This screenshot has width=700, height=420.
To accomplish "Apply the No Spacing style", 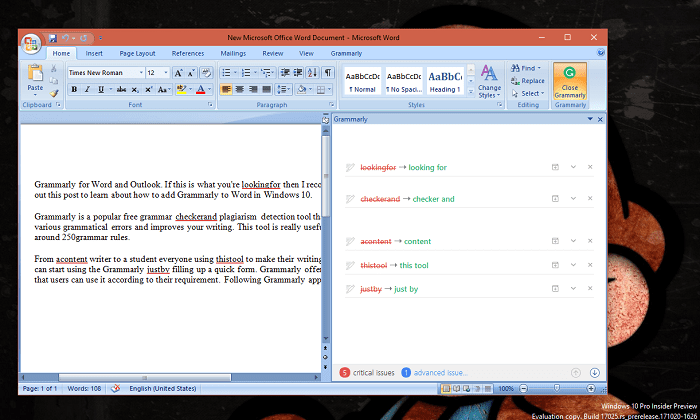I will (x=404, y=81).
